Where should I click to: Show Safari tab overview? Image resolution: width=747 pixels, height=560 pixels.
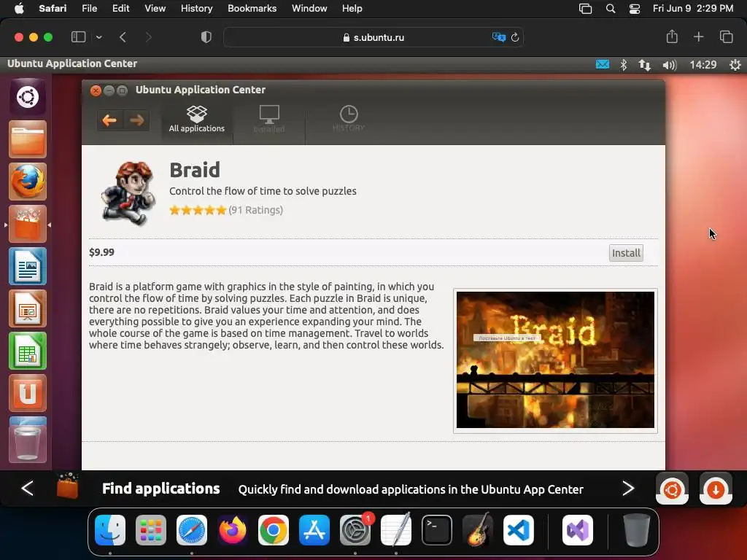point(726,36)
